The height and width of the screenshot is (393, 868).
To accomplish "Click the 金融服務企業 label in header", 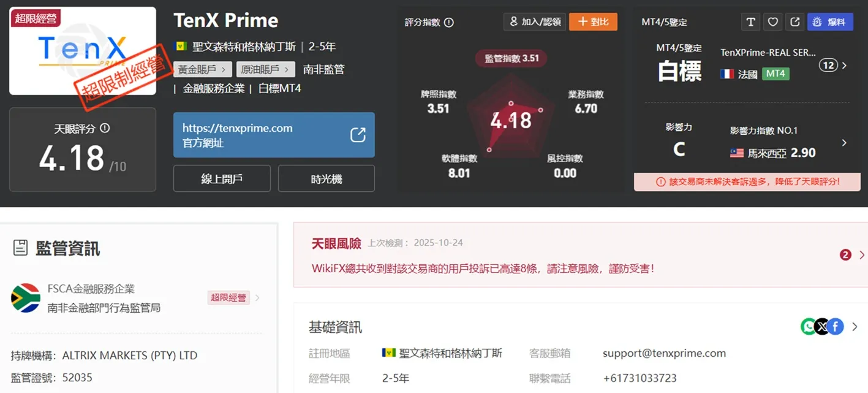I will pyautogui.click(x=214, y=88).
